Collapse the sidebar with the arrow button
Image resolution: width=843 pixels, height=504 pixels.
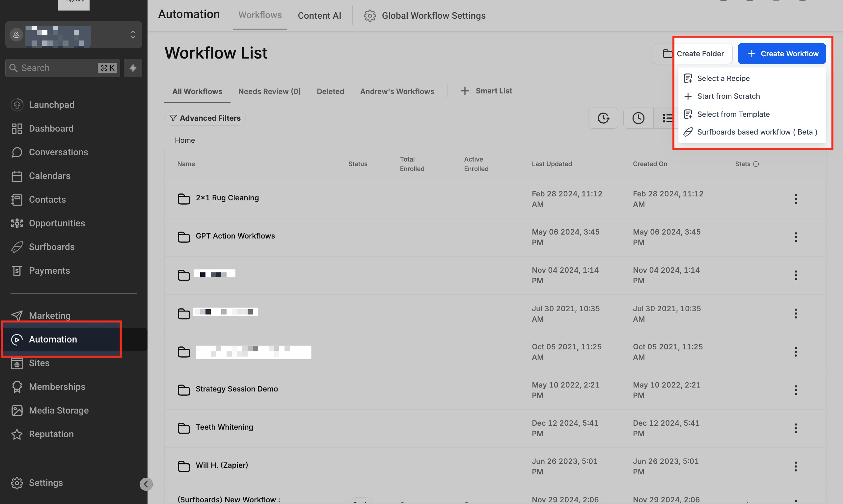(x=146, y=484)
